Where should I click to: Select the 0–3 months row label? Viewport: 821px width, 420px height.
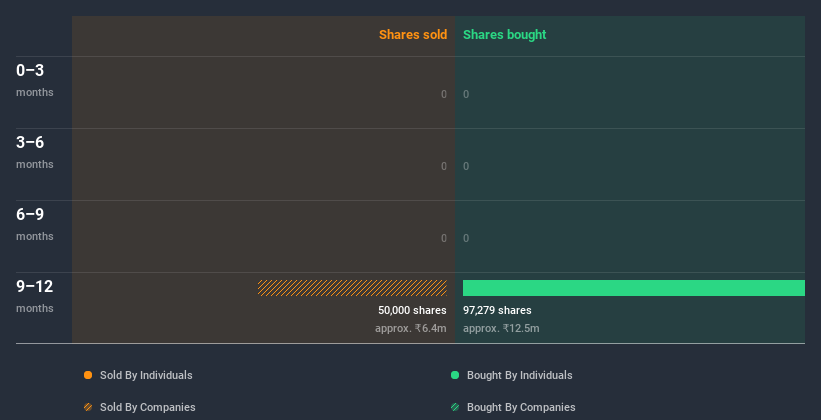pos(35,80)
